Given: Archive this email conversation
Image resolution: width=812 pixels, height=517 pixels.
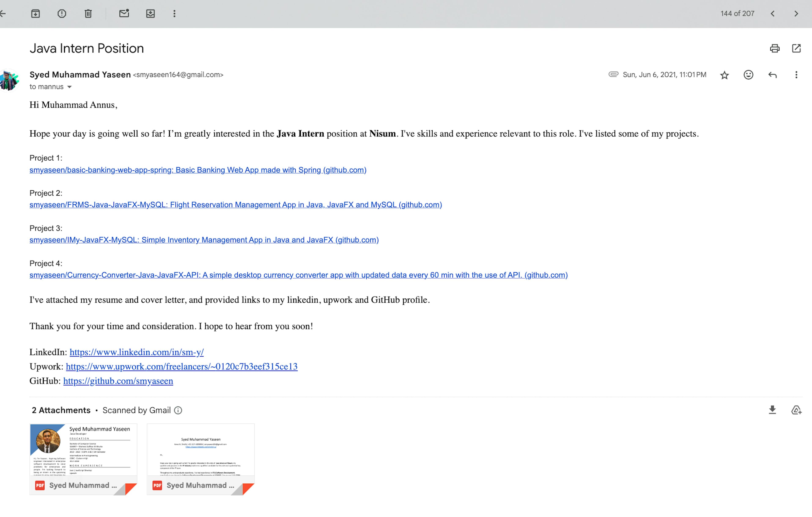Looking at the screenshot, I should (x=35, y=14).
